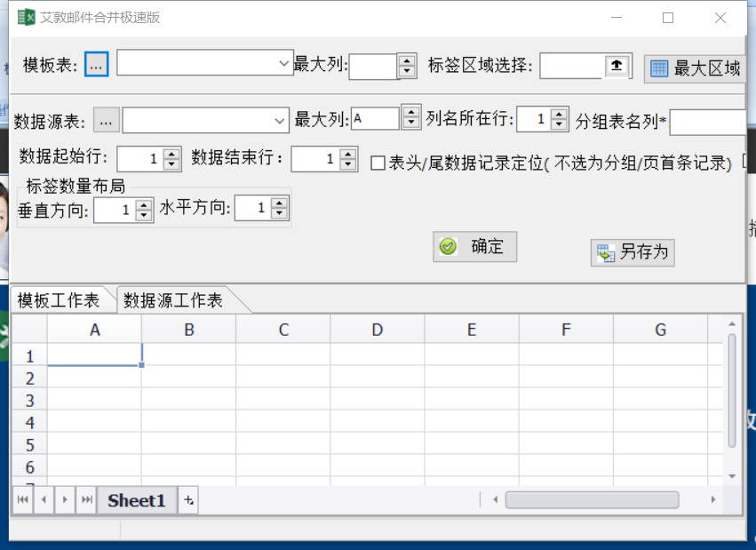Increase 数据起始行 value
Viewport: 756px width, 550px height.
pos(171,154)
